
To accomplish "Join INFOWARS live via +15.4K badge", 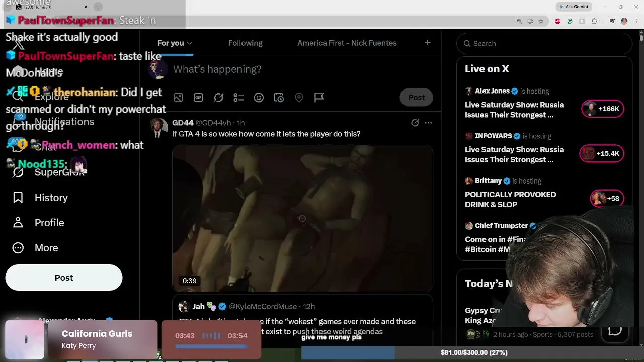I will point(602,153).
